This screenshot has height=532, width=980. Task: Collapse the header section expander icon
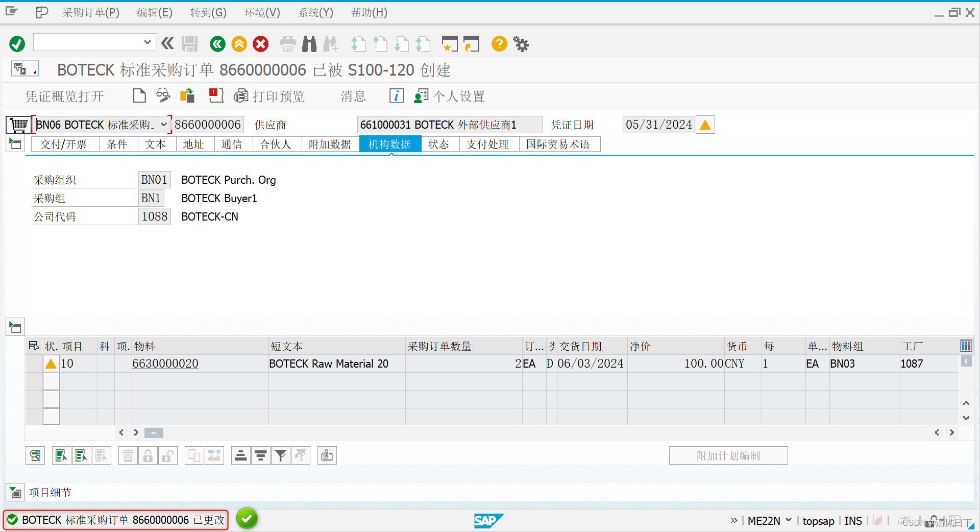pyautogui.click(x=15, y=144)
